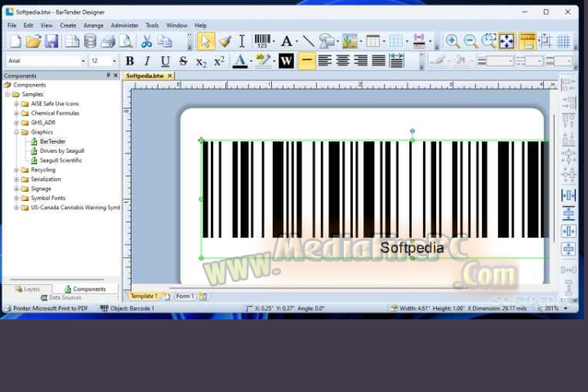
Task: Open the Administer menu
Action: 124,25
